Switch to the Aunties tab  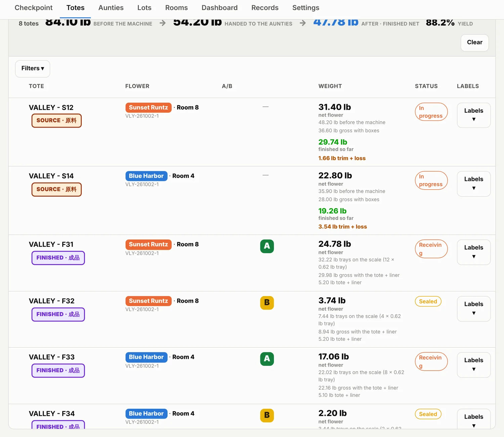click(x=111, y=8)
